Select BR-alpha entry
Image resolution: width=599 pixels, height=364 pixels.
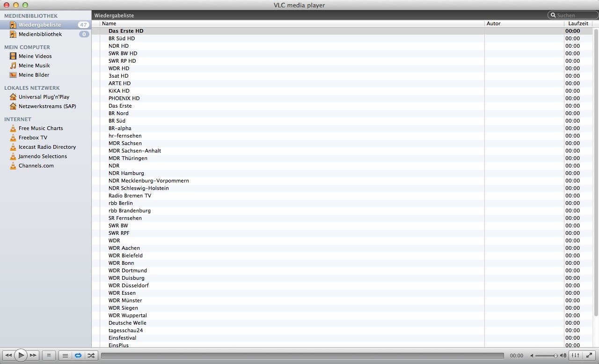[x=342, y=128]
